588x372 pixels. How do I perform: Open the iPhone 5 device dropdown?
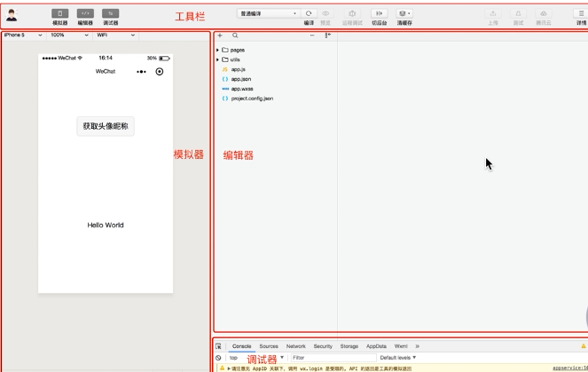(x=23, y=35)
